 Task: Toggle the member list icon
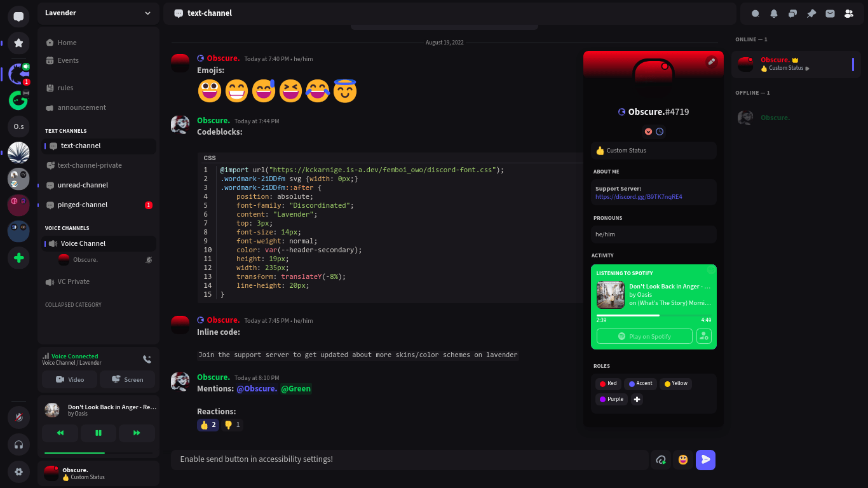[849, 13]
